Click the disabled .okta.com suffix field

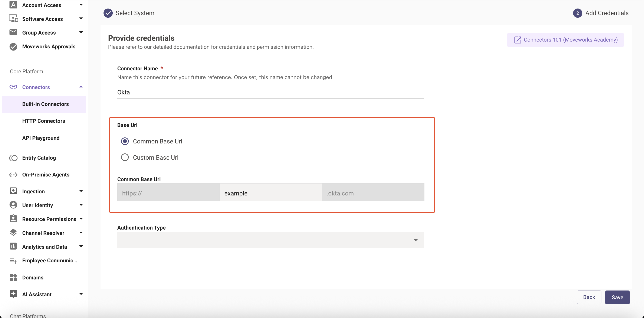pos(373,192)
